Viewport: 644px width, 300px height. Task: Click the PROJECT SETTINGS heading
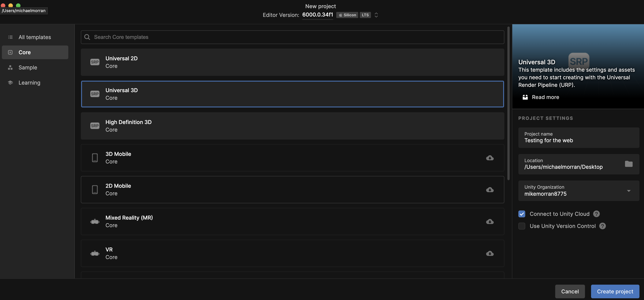point(546,118)
